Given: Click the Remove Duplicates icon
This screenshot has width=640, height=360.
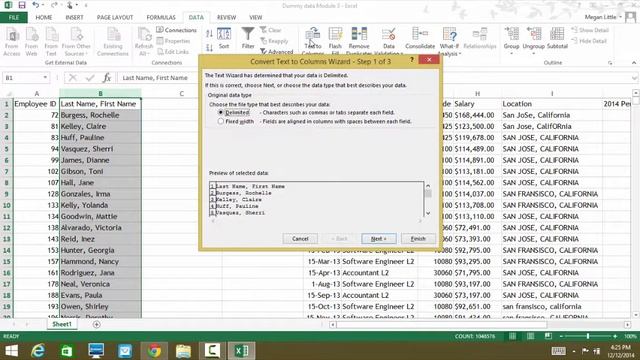Looking at the screenshot, I should 359,41.
